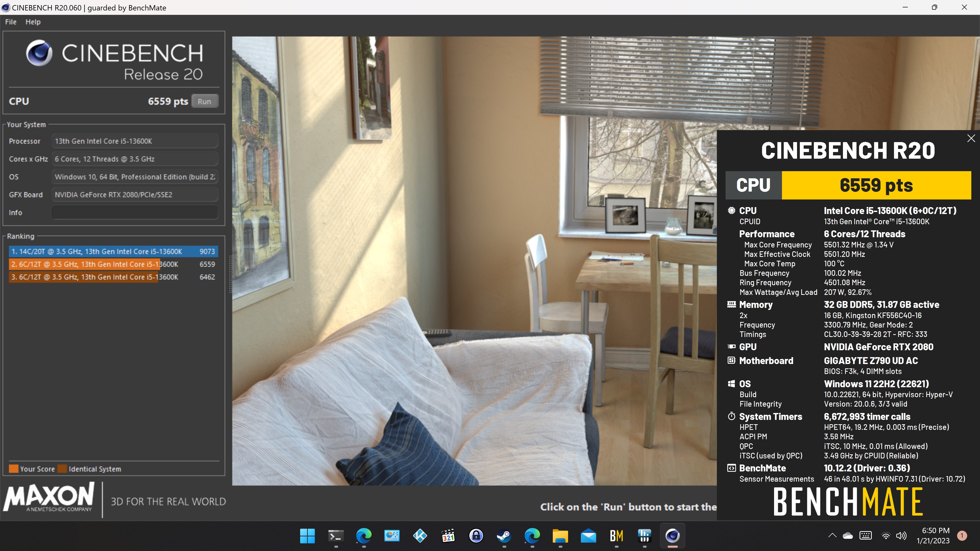Select ranking entry 14C/20T scoring 9073
The image size is (980, 551).
[x=113, y=251]
